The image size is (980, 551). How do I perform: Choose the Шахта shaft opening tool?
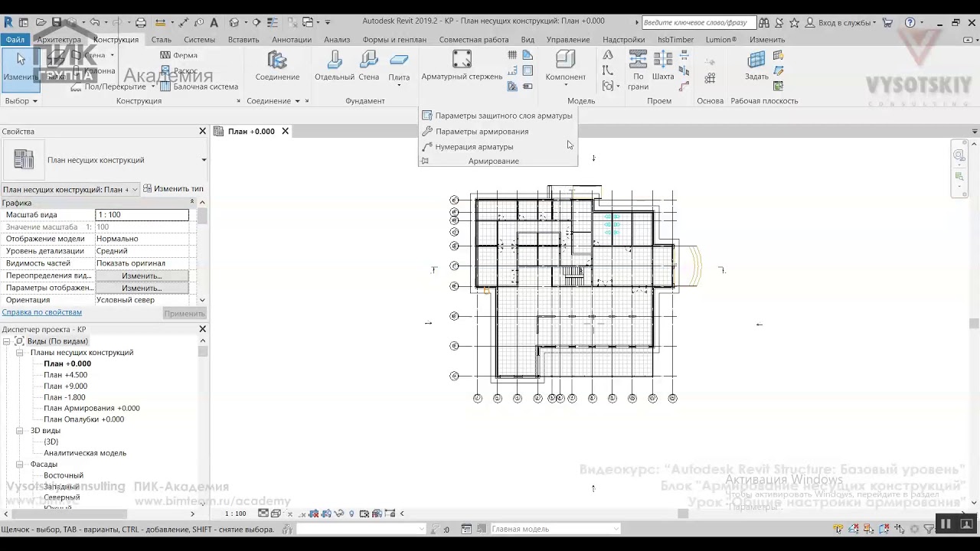tap(663, 66)
